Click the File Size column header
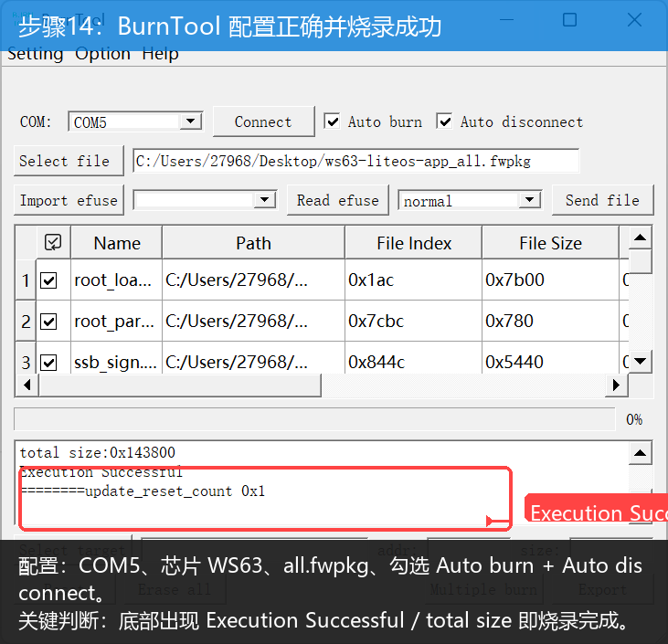 (x=550, y=243)
